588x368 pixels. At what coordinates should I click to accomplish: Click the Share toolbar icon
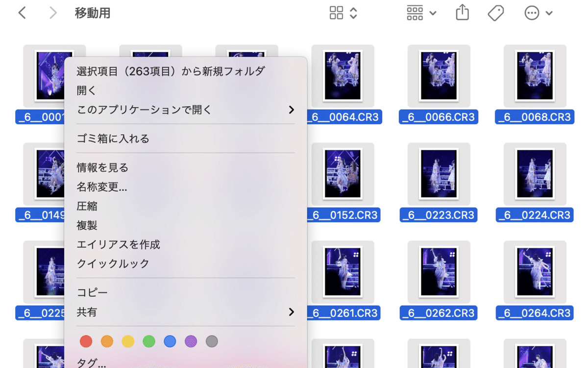point(462,13)
